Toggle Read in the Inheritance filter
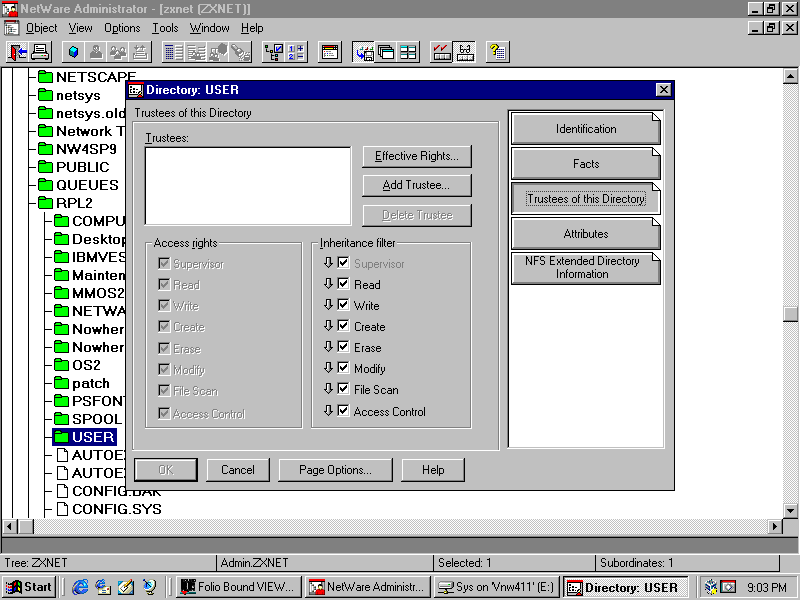Screen dimensions: 800x600 (x=343, y=284)
